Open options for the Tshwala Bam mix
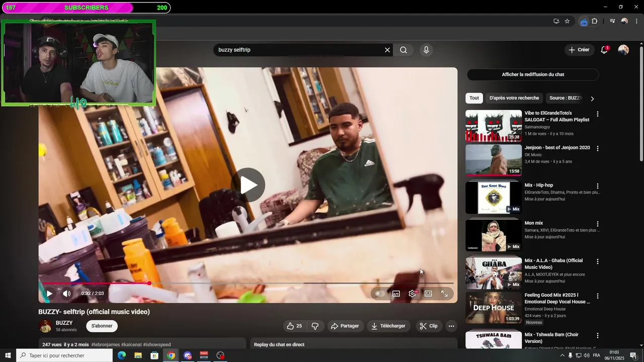 pyautogui.click(x=598, y=335)
